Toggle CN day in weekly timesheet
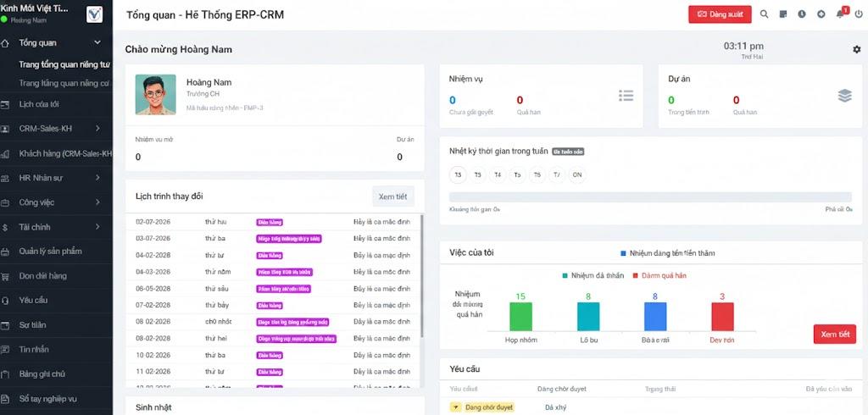The height and width of the screenshot is (415, 868). (x=576, y=174)
